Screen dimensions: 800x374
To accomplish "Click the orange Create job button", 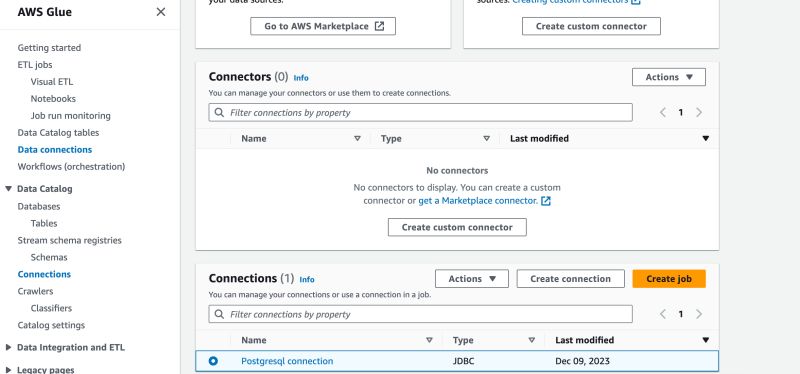I will coord(669,279).
